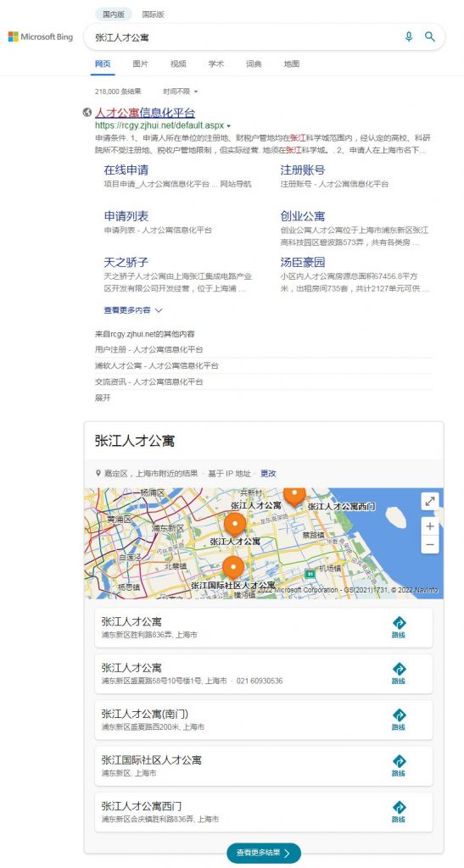464x868 pixels.
Task: Select the 网页 tab
Action: (103, 64)
